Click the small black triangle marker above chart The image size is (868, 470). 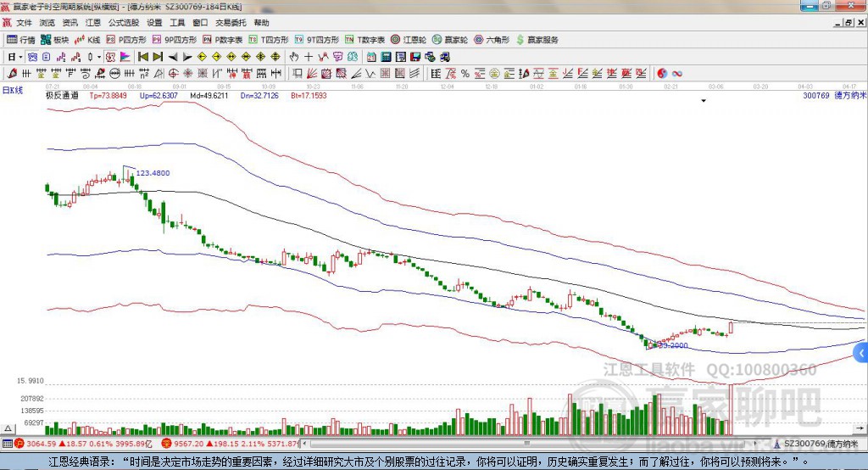(704, 101)
